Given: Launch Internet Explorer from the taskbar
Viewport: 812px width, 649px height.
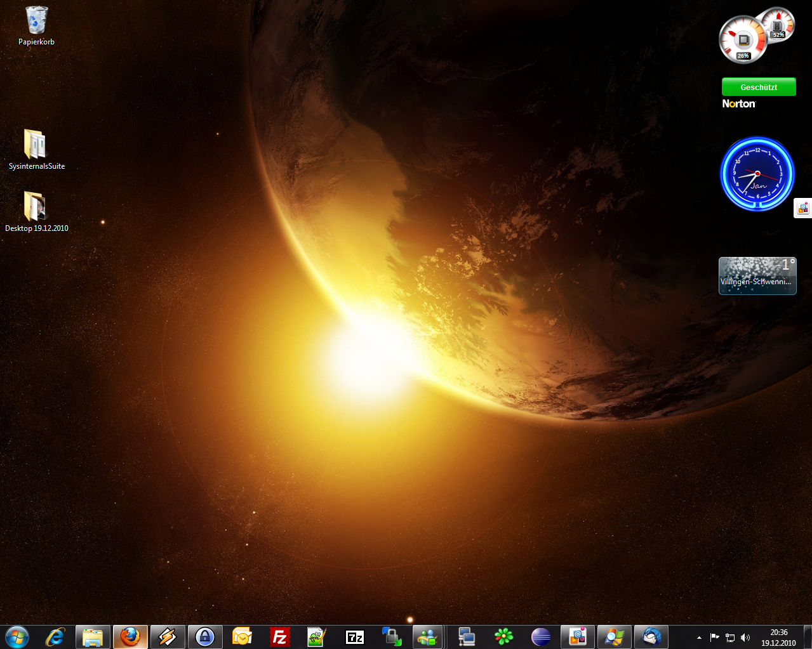Looking at the screenshot, I should point(55,636).
